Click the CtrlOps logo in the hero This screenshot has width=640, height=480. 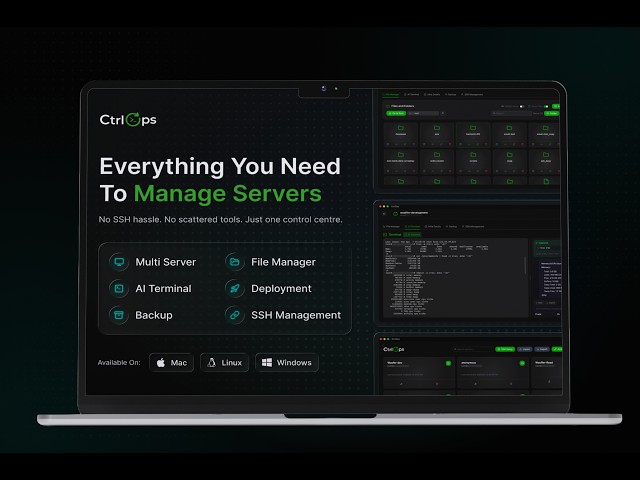(x=128, y=120)
